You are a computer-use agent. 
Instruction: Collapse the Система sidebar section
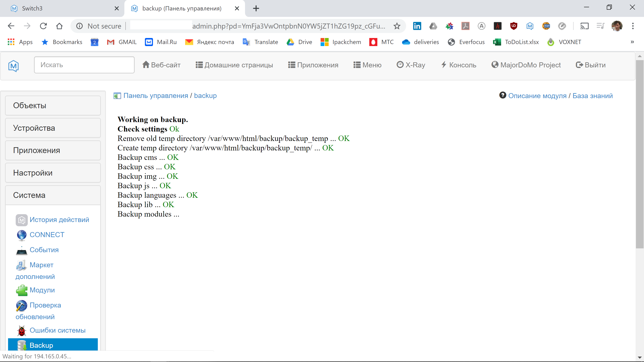[x=29, y=195]
